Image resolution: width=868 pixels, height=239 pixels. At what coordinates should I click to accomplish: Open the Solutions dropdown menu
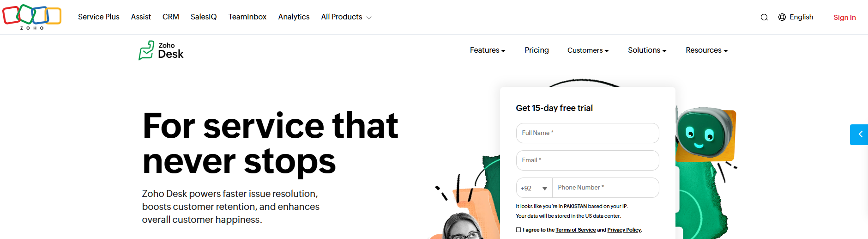click(x=647, y=50)
